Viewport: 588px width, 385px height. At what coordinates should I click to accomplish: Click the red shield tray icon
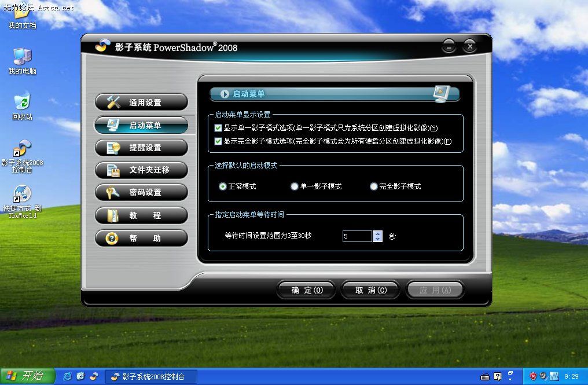(x=533, y=376)
